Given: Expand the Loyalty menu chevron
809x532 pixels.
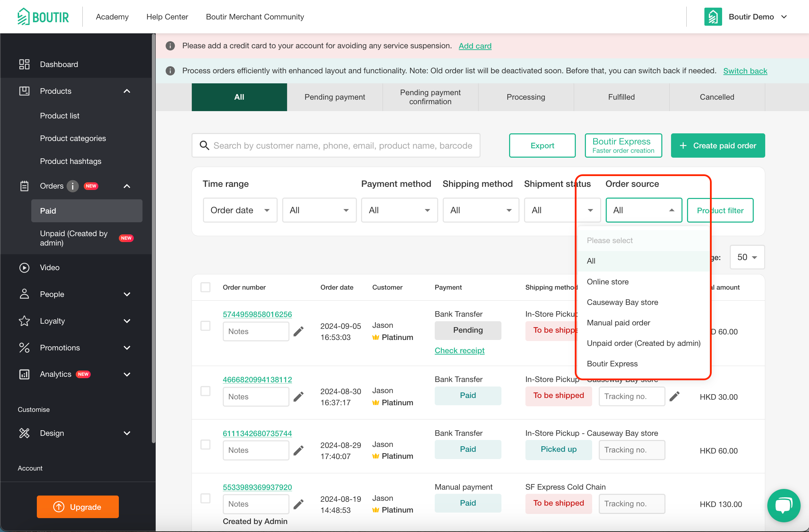Looking at the screenshot, I should pos(127,321).
